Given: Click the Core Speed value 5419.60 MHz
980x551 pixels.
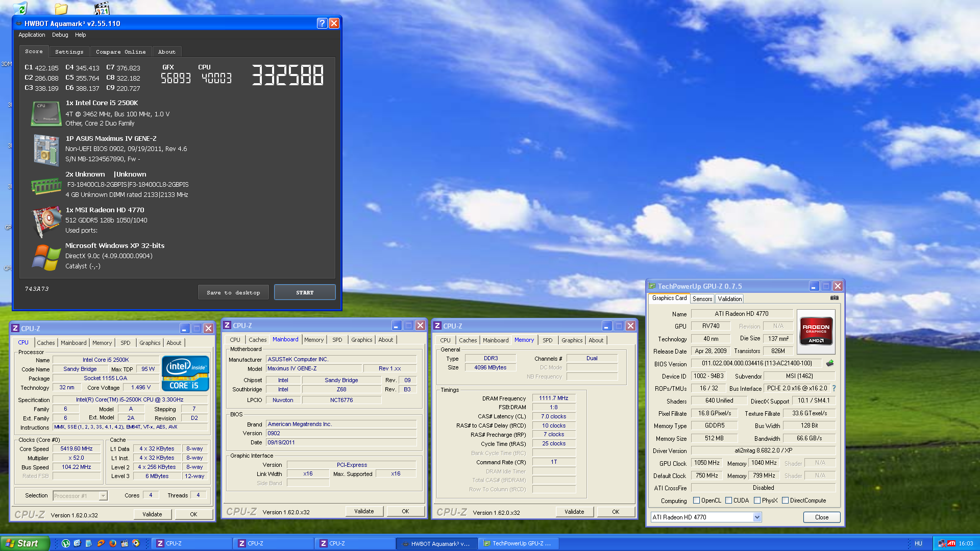Looking at the screenshot, I should (x=77, y=449).
